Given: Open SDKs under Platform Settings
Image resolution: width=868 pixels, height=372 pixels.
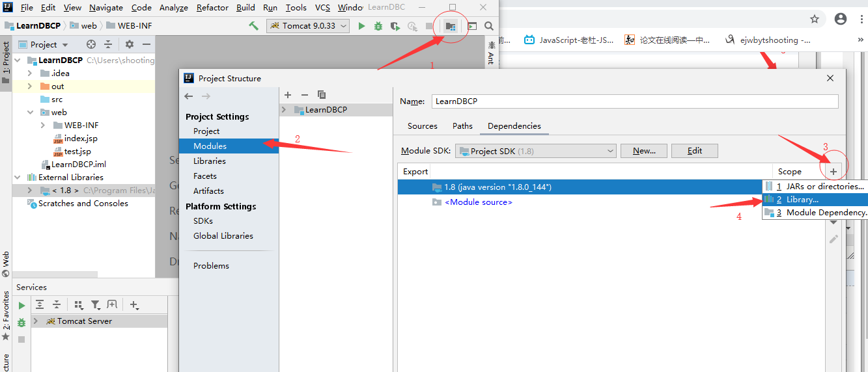Looking at the screenshot, I should (x=203, y=221).
